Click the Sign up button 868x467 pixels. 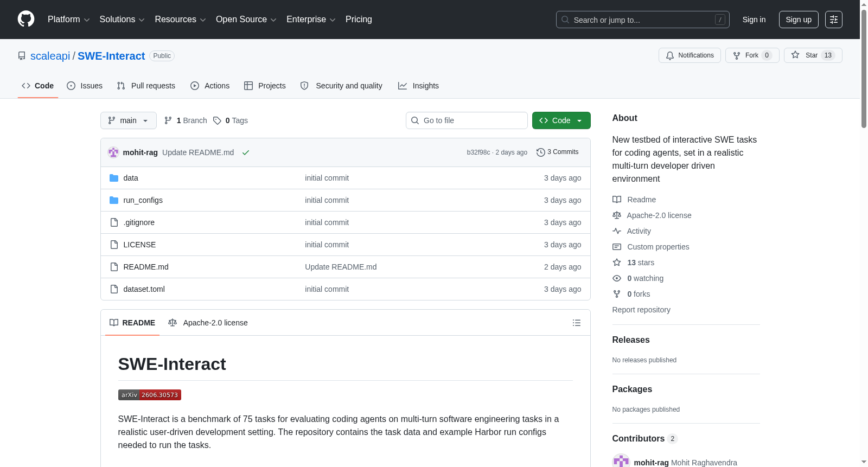click(x=799, y=20)
